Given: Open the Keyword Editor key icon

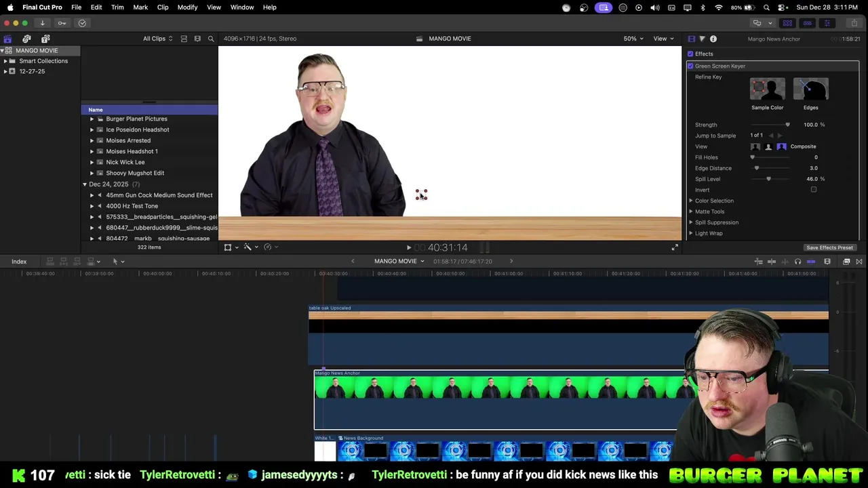Looking at the screenshot, I should coord(62,23).
